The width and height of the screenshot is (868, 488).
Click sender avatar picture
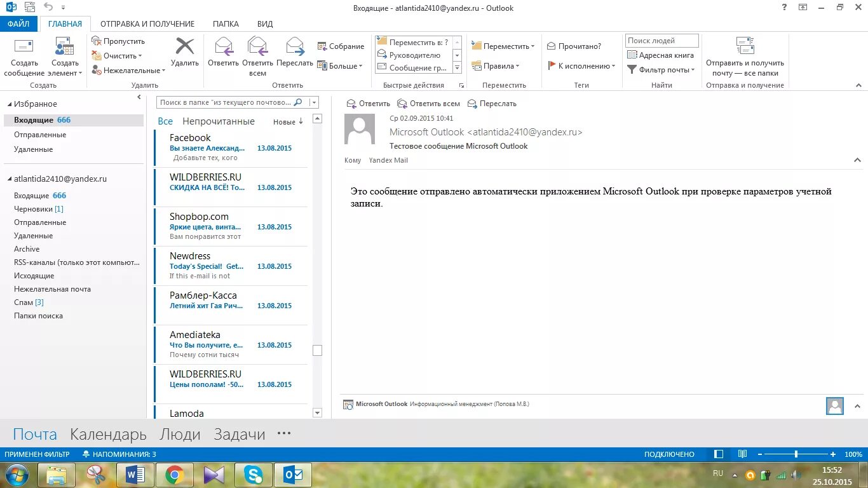coord(359,130)
